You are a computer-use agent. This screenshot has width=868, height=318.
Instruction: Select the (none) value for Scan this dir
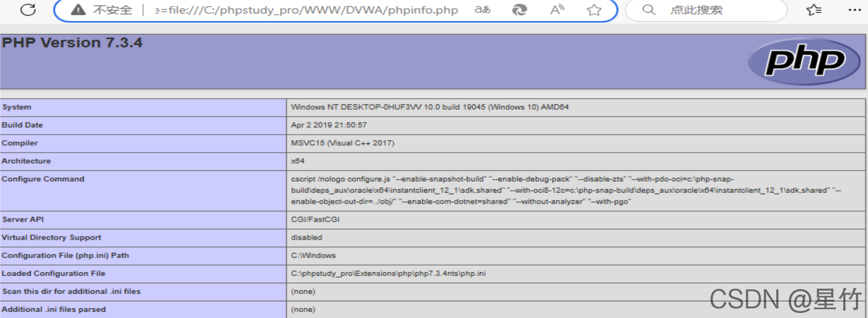[x=303, y=292]
